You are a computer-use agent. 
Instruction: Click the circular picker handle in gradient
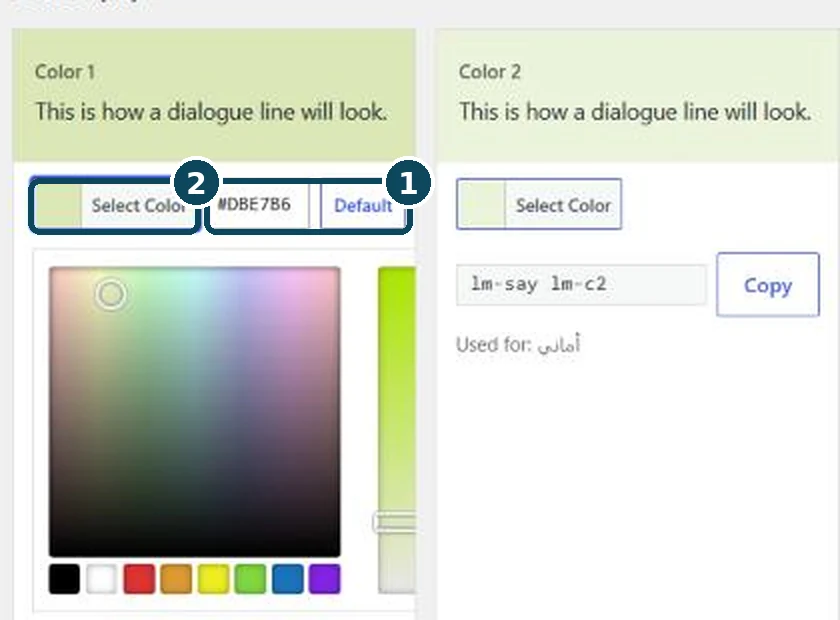click(x=111, y=294)
